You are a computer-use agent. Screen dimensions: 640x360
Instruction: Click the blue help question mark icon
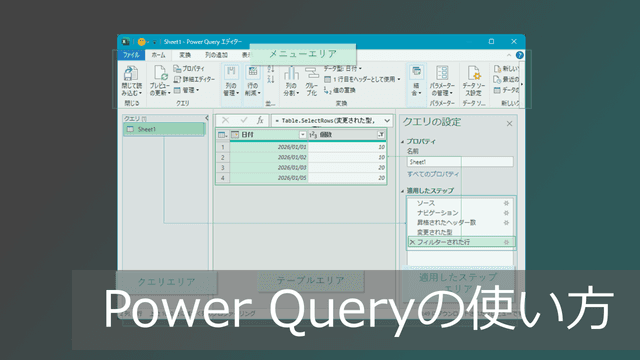(x=520, y=55)
